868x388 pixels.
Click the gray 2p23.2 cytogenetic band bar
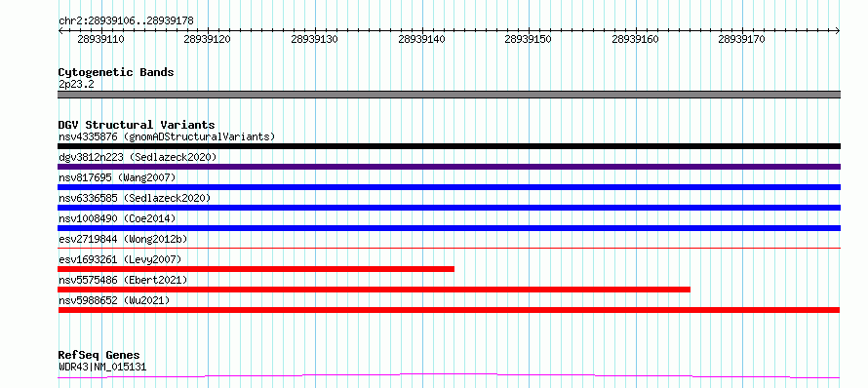(449, 95)
